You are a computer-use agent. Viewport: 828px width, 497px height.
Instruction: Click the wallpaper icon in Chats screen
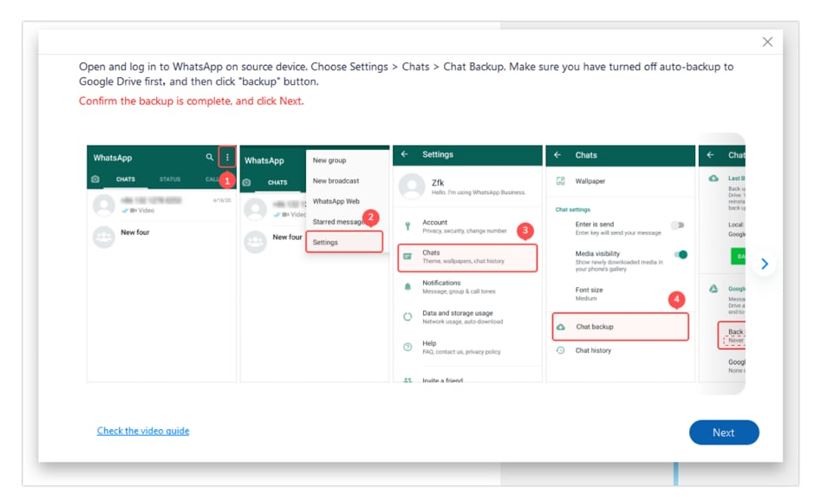[x=561, y=181]
